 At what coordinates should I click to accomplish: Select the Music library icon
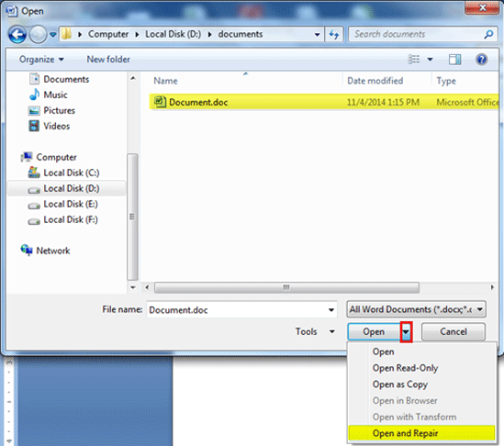[34, 95]
